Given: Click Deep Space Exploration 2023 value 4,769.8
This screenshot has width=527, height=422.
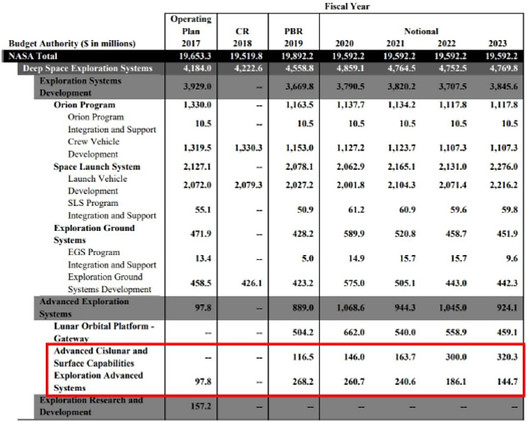Looking at the screenshot, I should coord(504,68).
